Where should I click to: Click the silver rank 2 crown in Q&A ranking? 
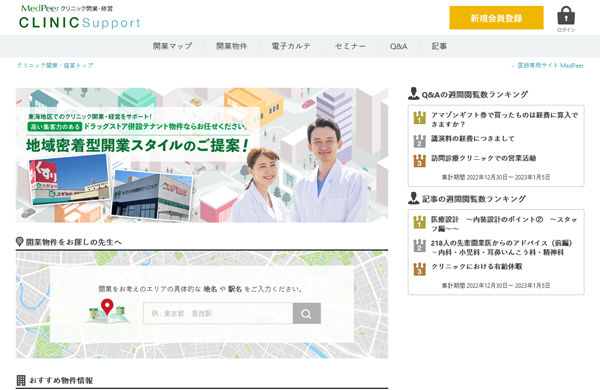pyautogui.click(x=419, y=141)
